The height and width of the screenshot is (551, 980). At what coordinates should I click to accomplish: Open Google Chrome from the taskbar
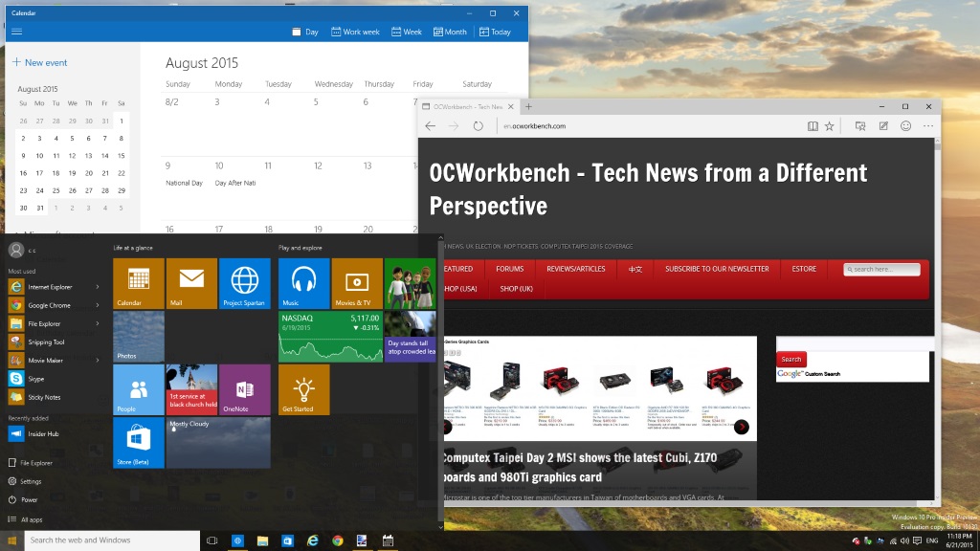(338, 540)
